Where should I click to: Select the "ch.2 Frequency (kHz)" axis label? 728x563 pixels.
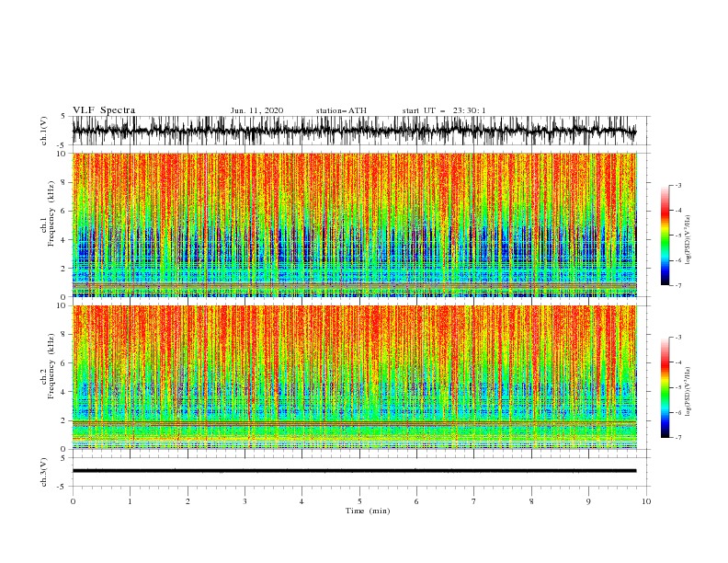click(48, 365)
